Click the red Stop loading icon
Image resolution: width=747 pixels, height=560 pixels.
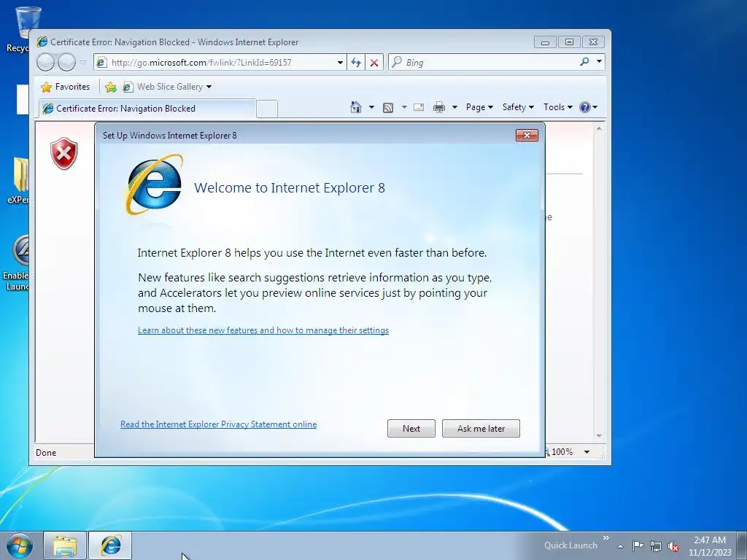click(374, 63)
